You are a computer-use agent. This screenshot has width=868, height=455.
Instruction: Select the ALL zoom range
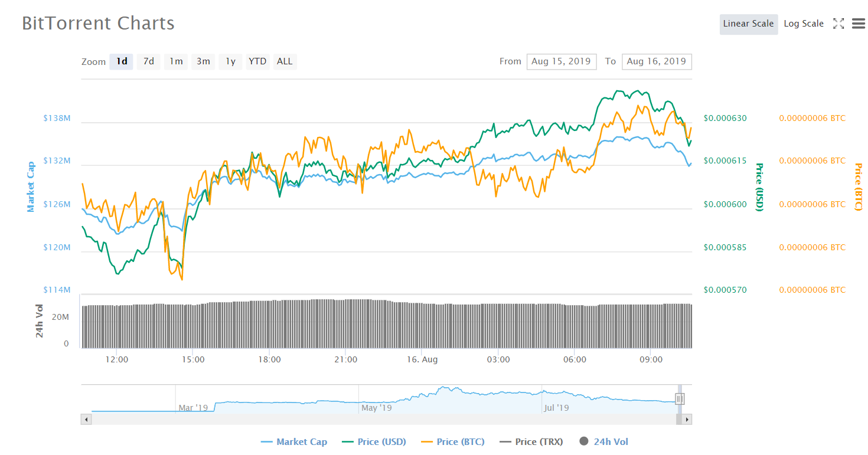[285, 61]
